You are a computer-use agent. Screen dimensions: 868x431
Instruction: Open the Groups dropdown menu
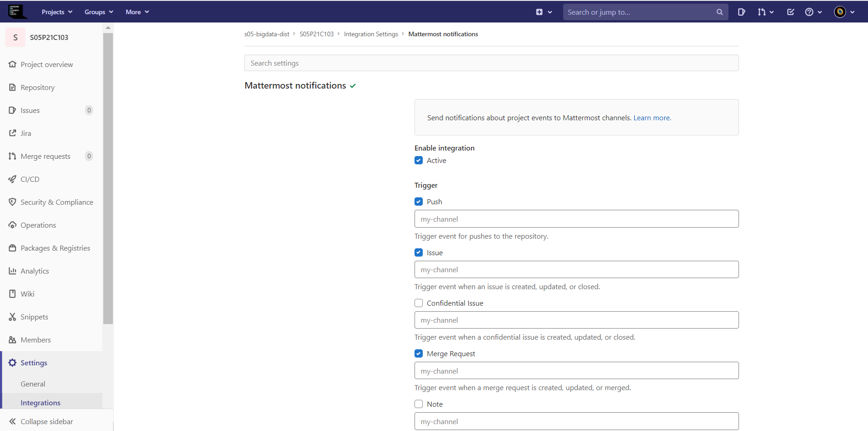[x=99, y=12]
